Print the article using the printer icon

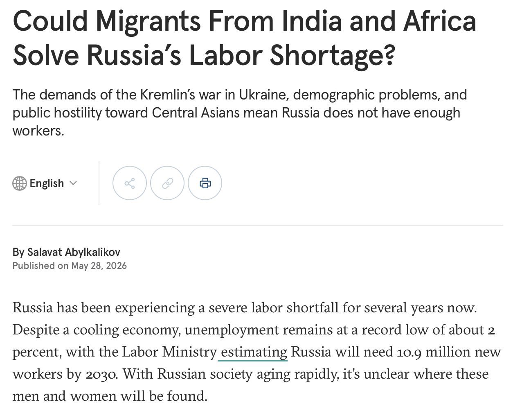pos(205,183)
